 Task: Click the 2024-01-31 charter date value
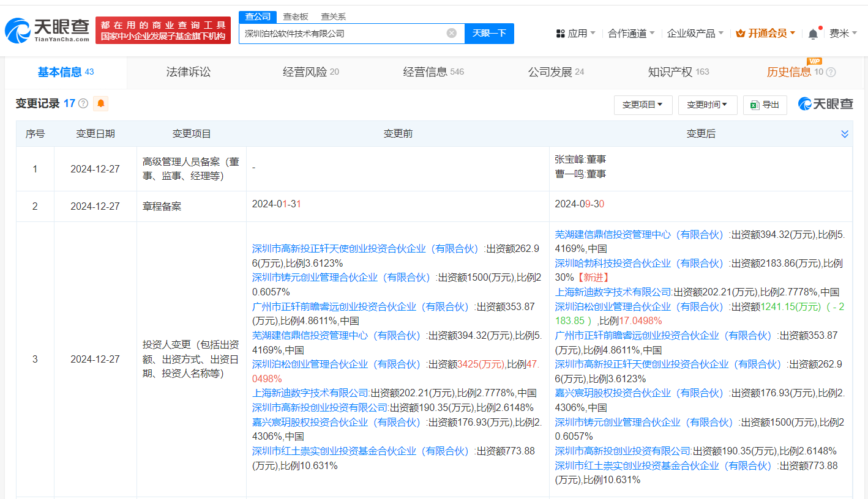(277, 204)
